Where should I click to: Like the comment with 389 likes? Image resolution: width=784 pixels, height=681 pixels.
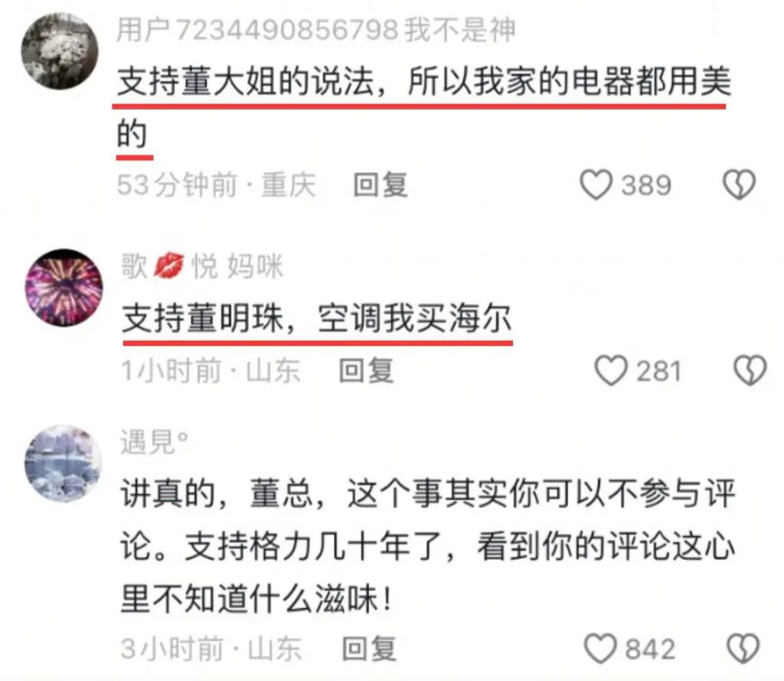596,185
